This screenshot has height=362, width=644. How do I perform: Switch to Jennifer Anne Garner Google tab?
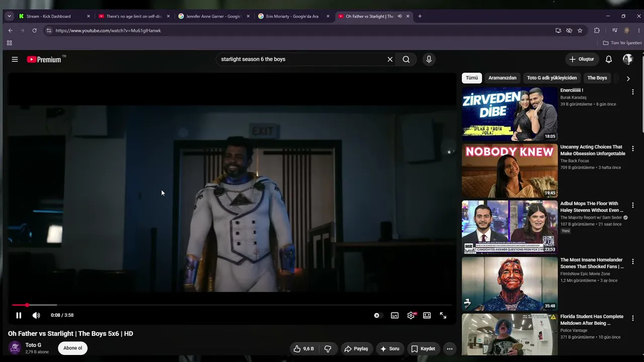pos(213,16)
